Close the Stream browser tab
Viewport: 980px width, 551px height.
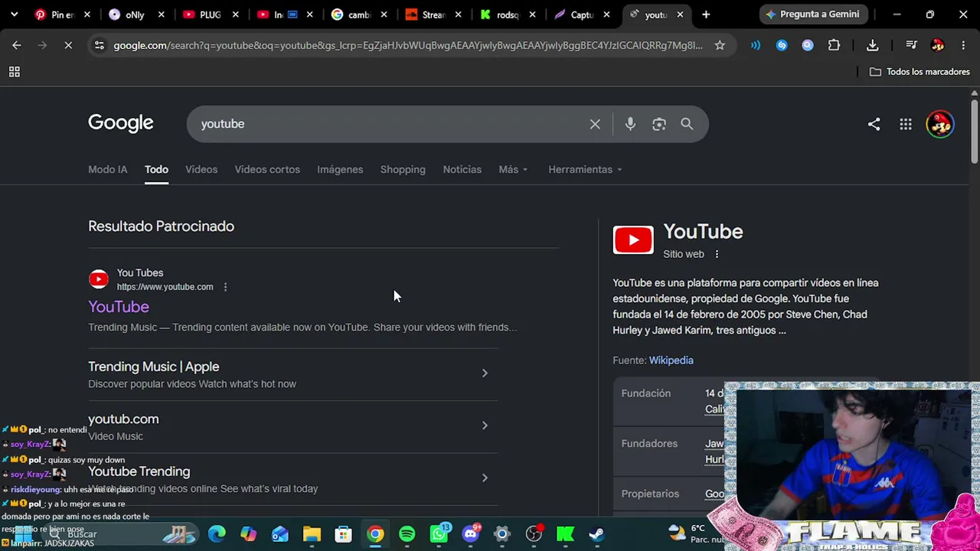coord(458,15)
